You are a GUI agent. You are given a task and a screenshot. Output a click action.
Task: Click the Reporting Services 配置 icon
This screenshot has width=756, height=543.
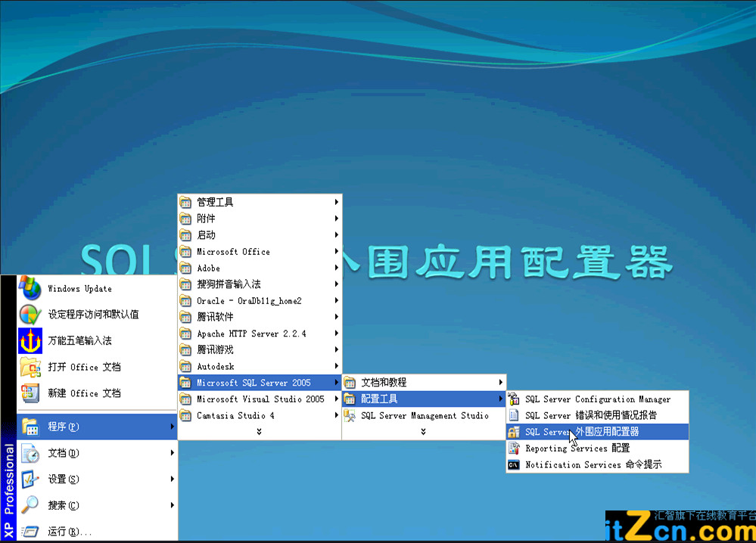click(x=514, y=448)
